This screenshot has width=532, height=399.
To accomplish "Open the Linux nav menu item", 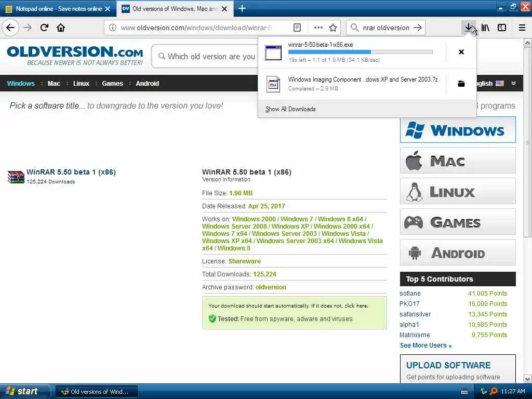I will (x=81, y=84).
